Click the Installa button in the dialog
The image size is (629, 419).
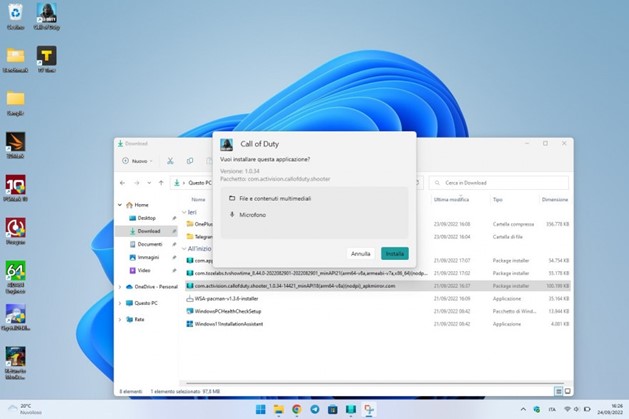[395, 253]
